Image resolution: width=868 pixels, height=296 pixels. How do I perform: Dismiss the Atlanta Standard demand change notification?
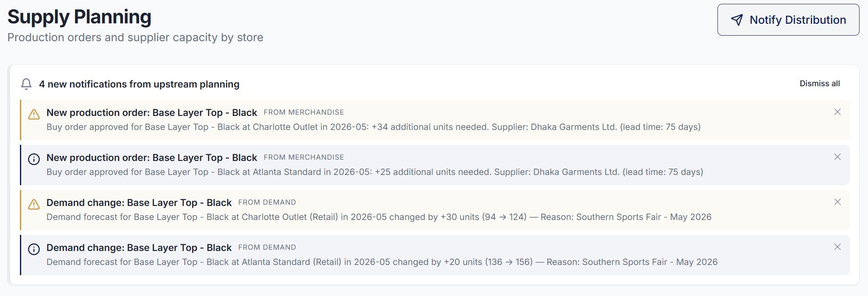(x=837, y=247)
